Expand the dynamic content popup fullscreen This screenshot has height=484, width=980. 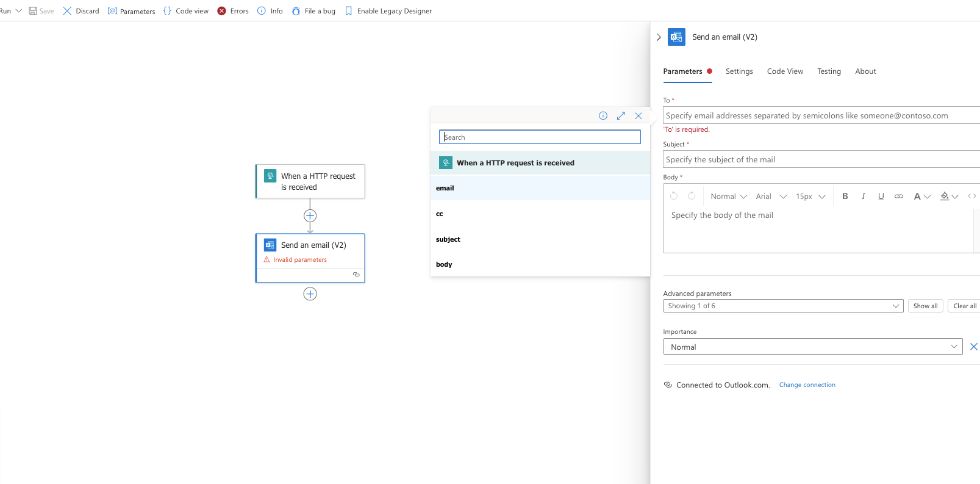click(x=621, y=116)
